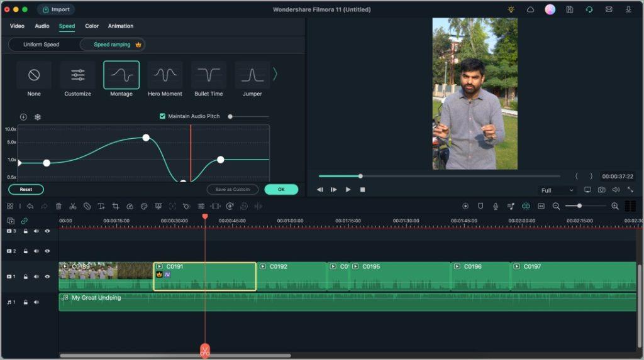Choose the Bullet Time preset
This screenshot has height=360, width=644.
click(209, 79)
